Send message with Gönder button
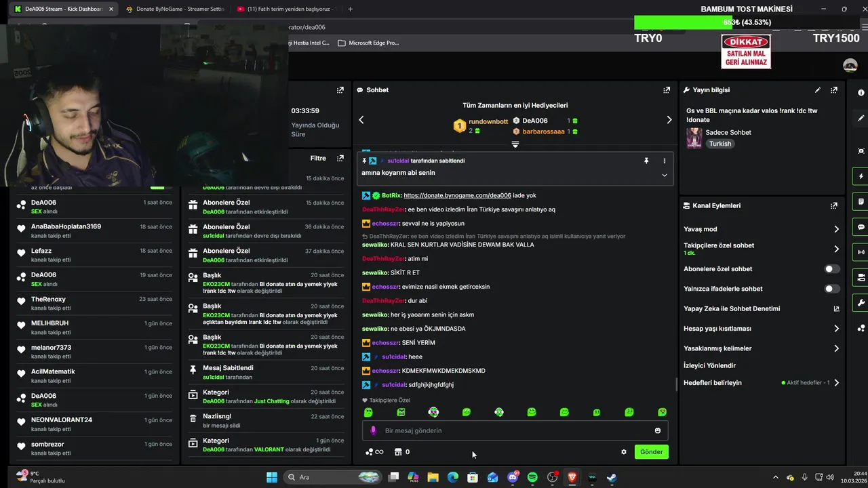Screen dimensions: 868x488 (x=651, y=452)
